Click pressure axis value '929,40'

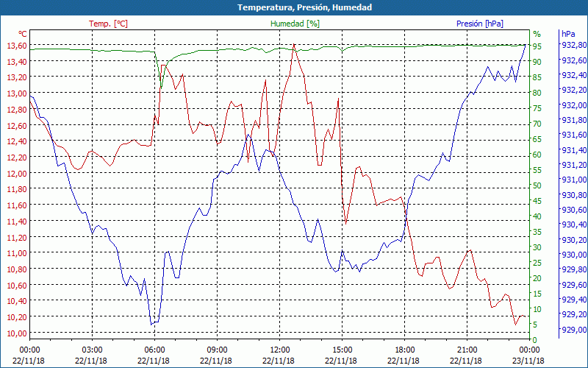tap(573, 300)
